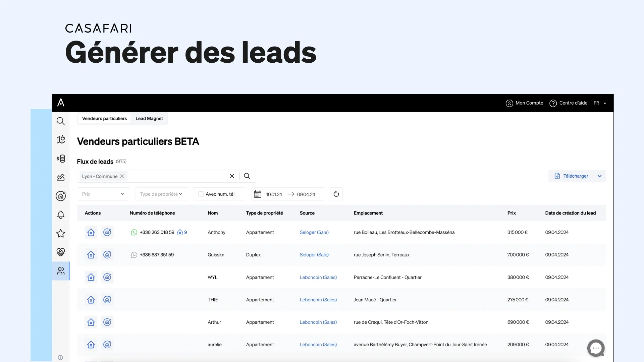Open the Type de propriété dropdown
644x362 pixels.
[161, 194]
